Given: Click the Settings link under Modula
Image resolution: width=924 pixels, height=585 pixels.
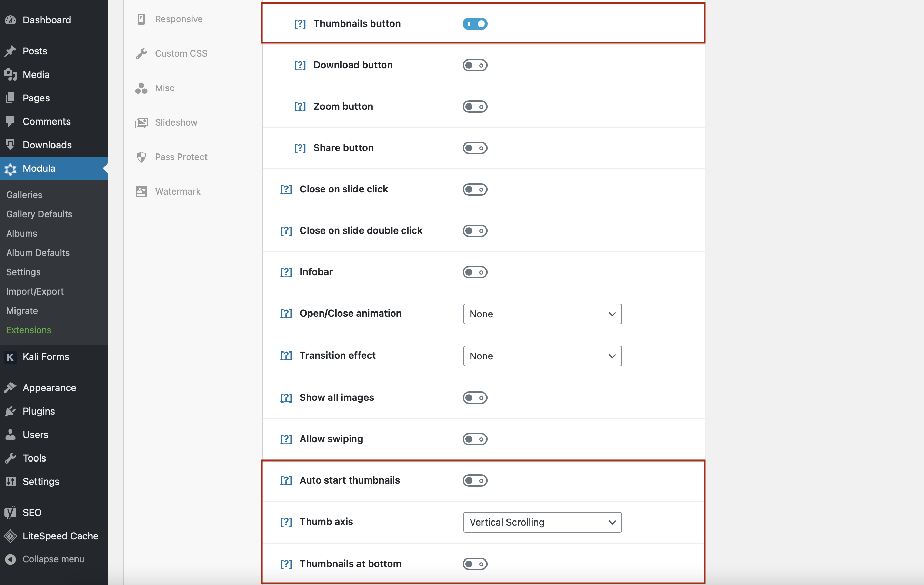Looking at the screenshot, I should click(x=23, y=271).
